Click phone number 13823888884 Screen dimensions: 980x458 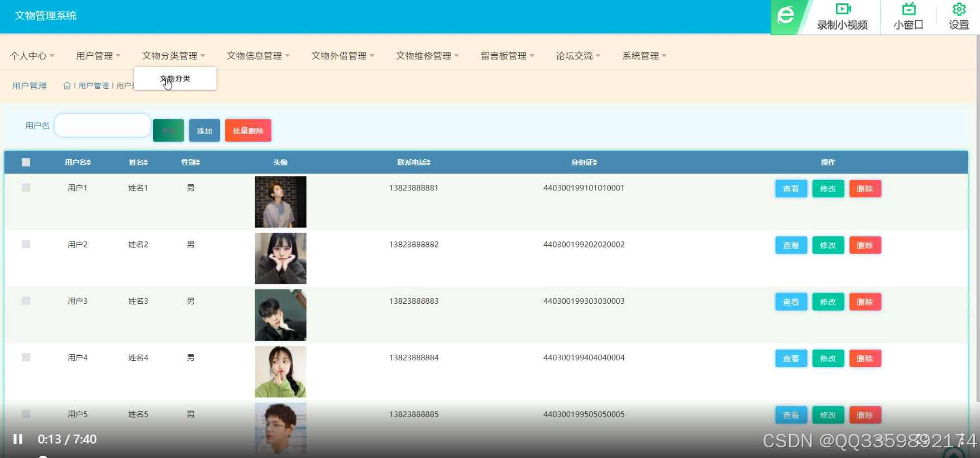tap(414, 357)
